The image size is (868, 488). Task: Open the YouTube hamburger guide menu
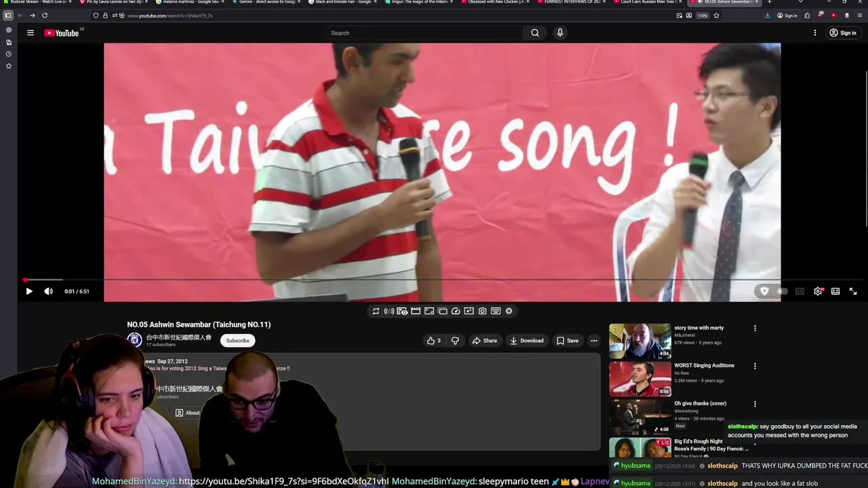(30, 33)
